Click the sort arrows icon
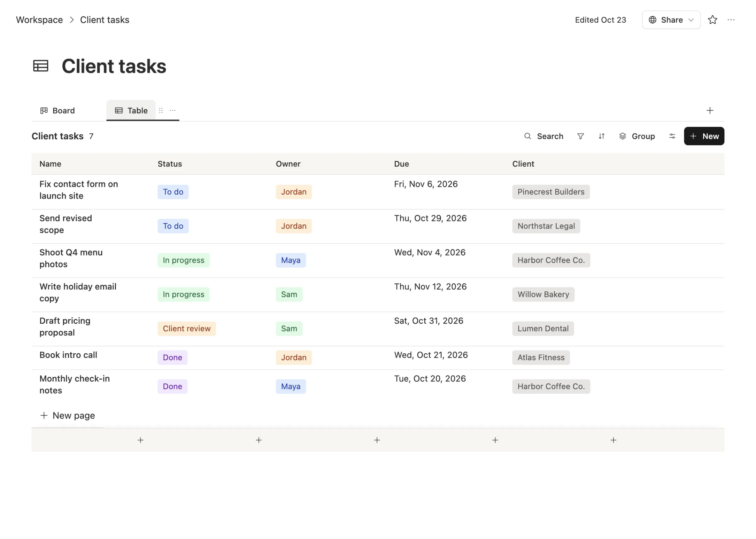 point(602,136)
